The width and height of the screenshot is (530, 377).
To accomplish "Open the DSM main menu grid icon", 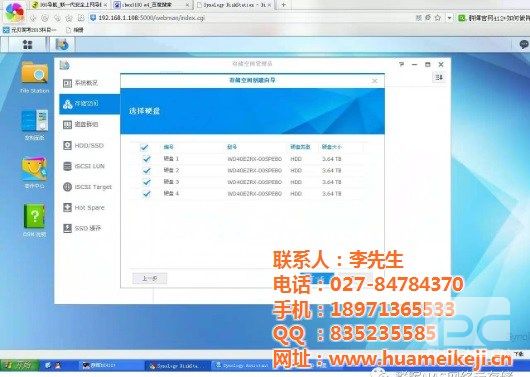I will coord(27,44).
